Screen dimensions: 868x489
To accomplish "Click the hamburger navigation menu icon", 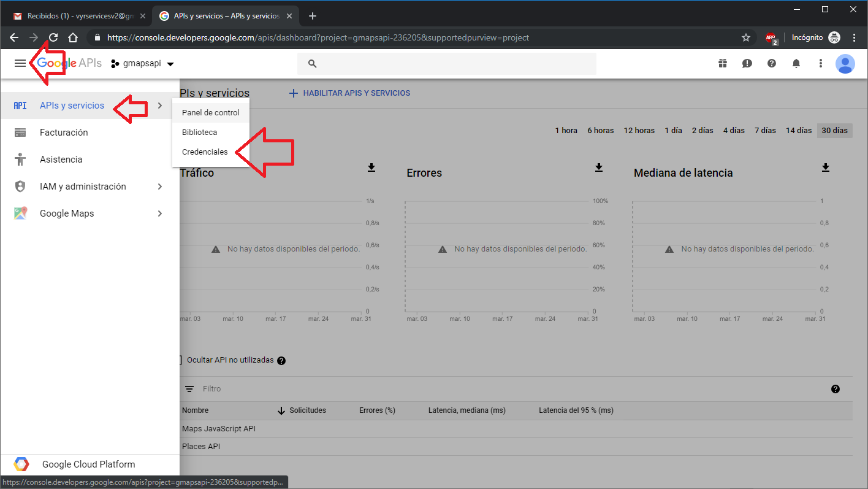I will pos(20,63).
